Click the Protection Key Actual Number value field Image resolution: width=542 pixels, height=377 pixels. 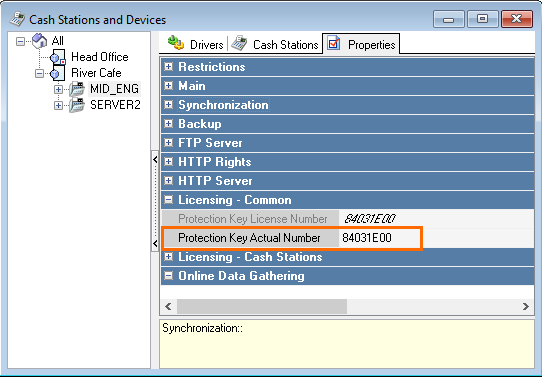pyautogui.click(x=380, y=238)
